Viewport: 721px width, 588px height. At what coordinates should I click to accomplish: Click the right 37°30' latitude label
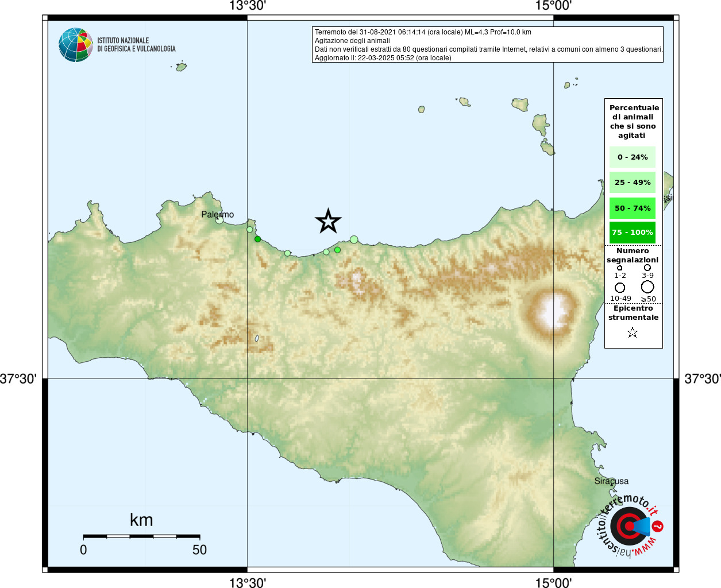[703, 379]
